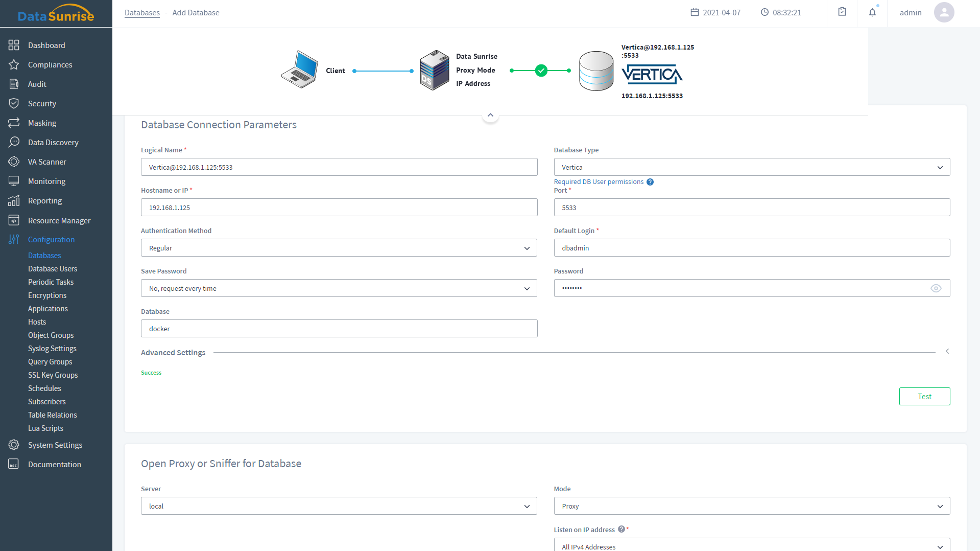Open the Save Password dropdown
The width and height of the screenshot is (980, 551).
click(x=339, y=288)
